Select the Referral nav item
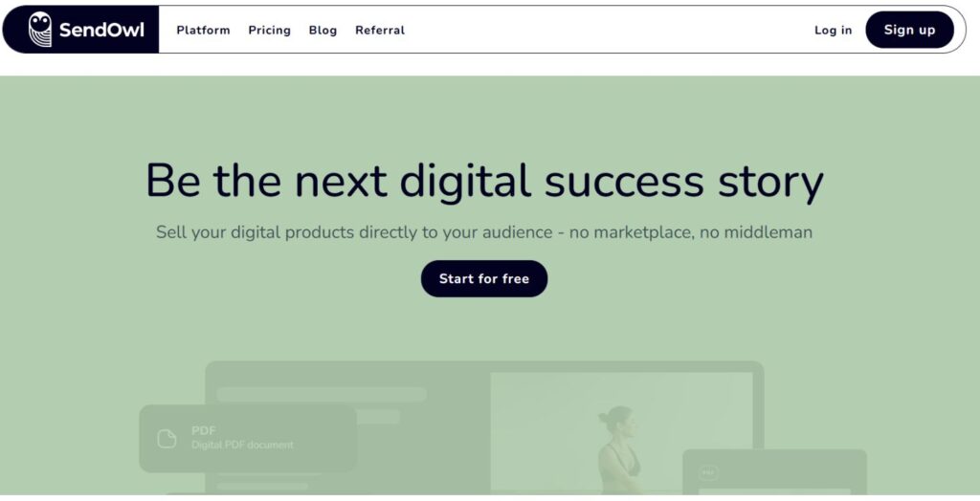 [380, 31]
